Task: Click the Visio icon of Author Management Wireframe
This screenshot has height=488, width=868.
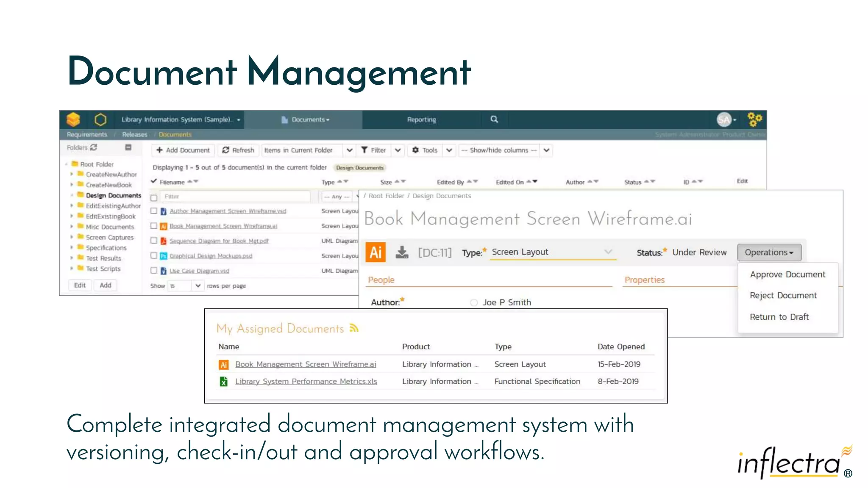Action: click(163, 211)
